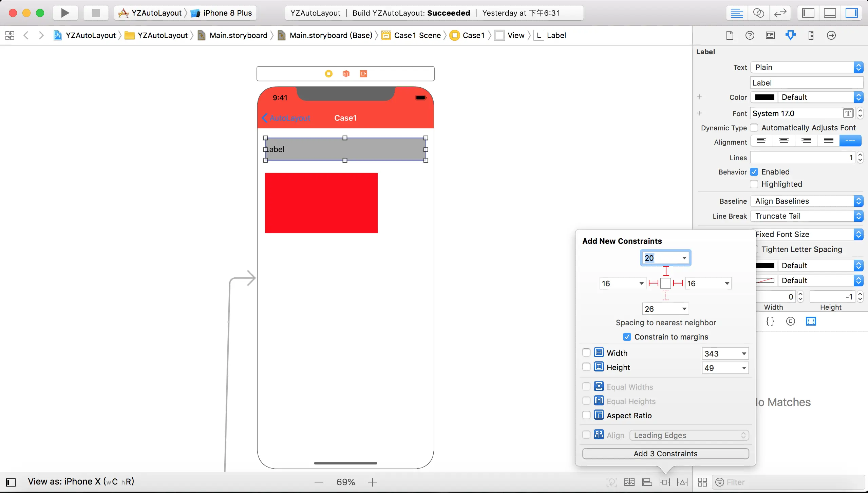Click the Add 3 Constraints button
The height and width of the screenshot is (493, 868).
tap(665, 454)
